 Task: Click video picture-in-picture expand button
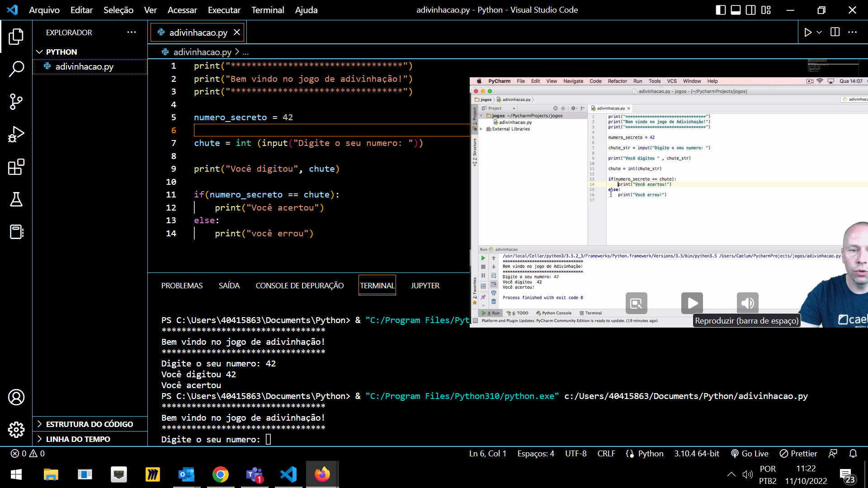tap(637, 303)
